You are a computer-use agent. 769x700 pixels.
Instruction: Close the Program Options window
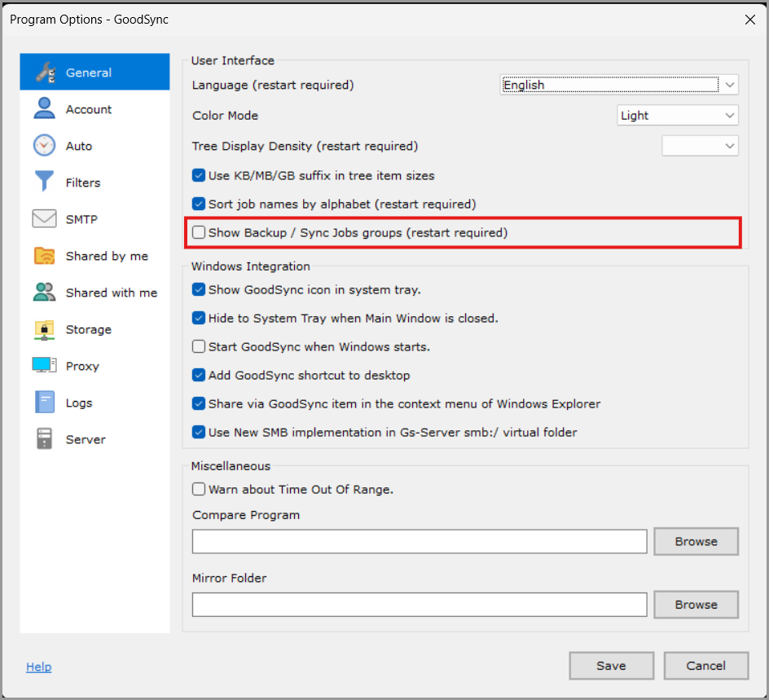click(x=750, y=20)
